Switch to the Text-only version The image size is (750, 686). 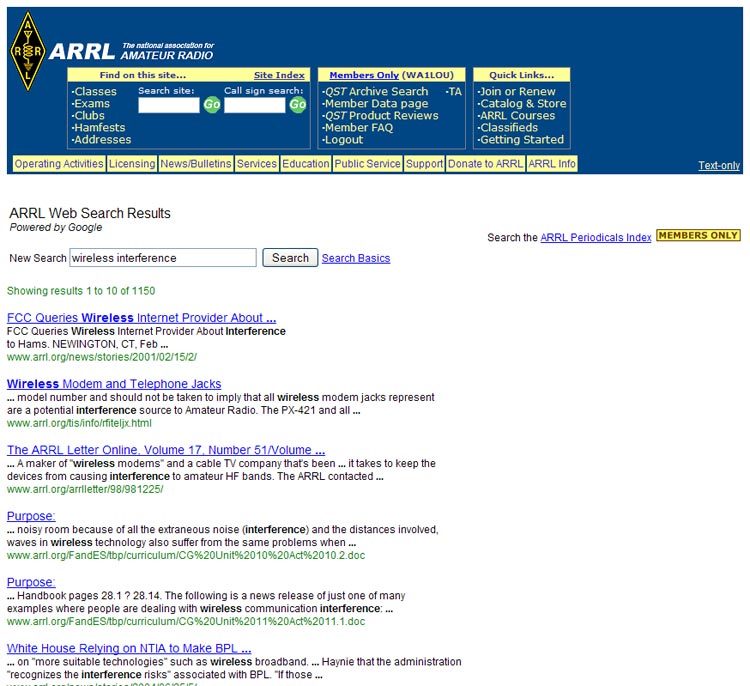719,166
